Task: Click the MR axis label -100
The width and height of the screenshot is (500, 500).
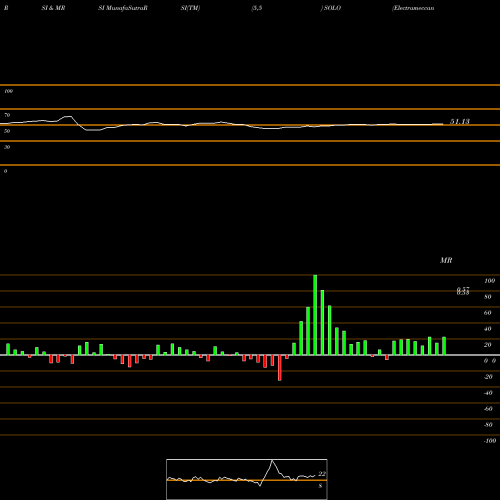Action: click(x=490, y=441)
